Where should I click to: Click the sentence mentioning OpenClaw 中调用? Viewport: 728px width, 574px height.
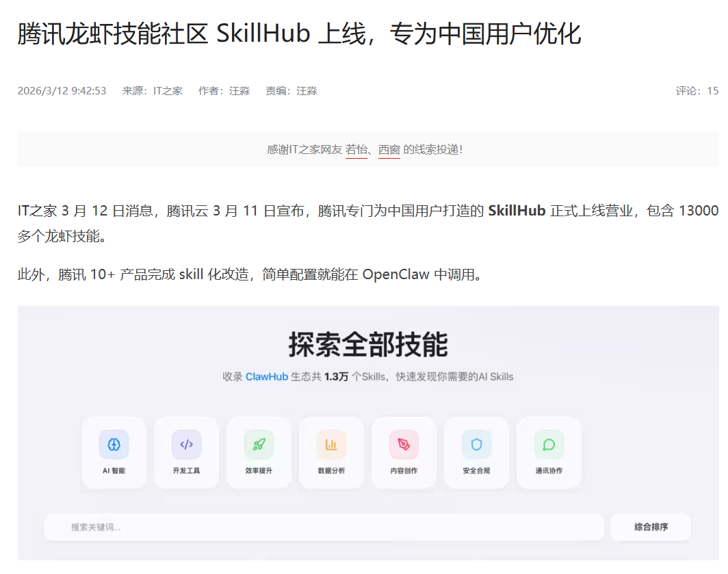[252, 274]
